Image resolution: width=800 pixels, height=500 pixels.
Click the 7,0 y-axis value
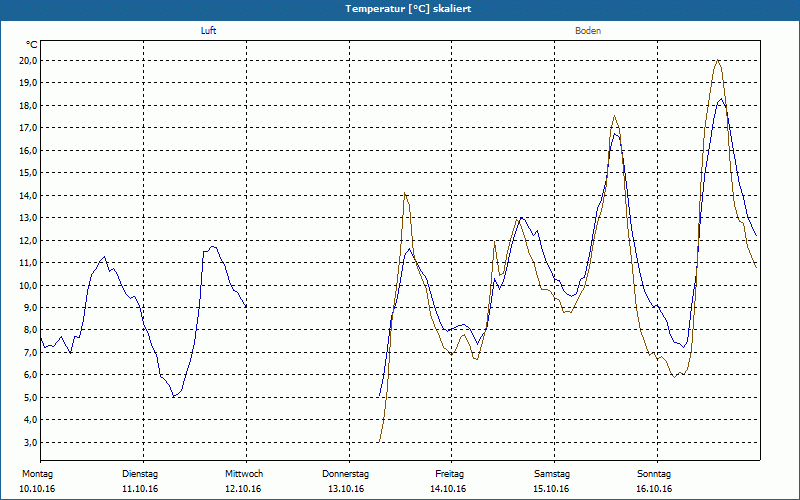tap(30, 353)
